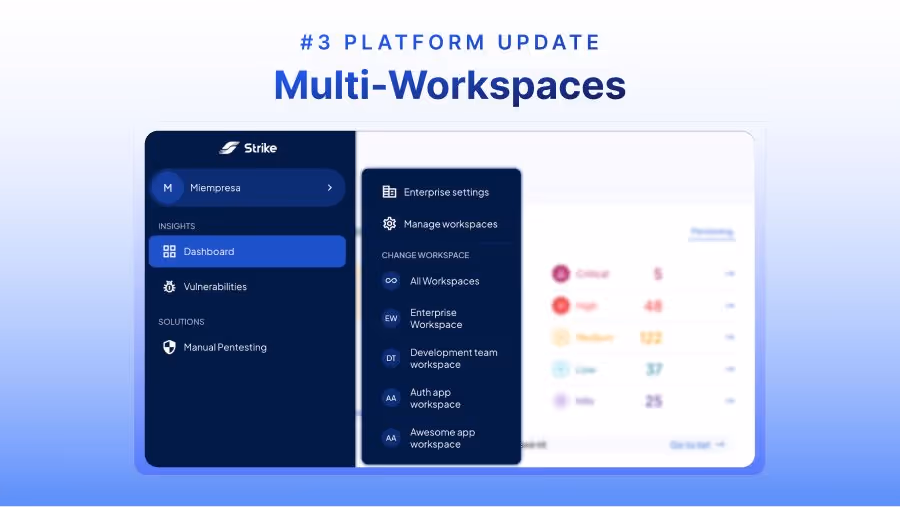Click the AA badge for Awesome app workspace

tap(391, 438)
